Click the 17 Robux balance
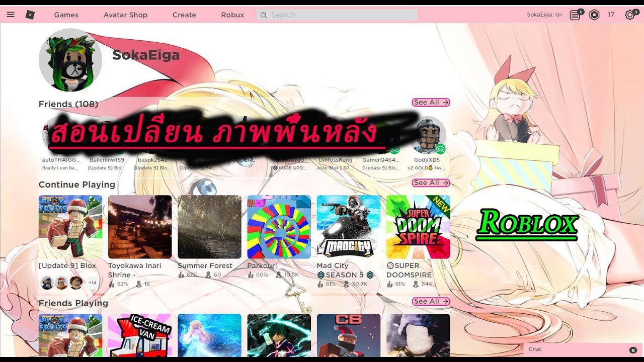The height and width of the screenshot is (362, 644). pyautogui.click(x=611, y=15)
